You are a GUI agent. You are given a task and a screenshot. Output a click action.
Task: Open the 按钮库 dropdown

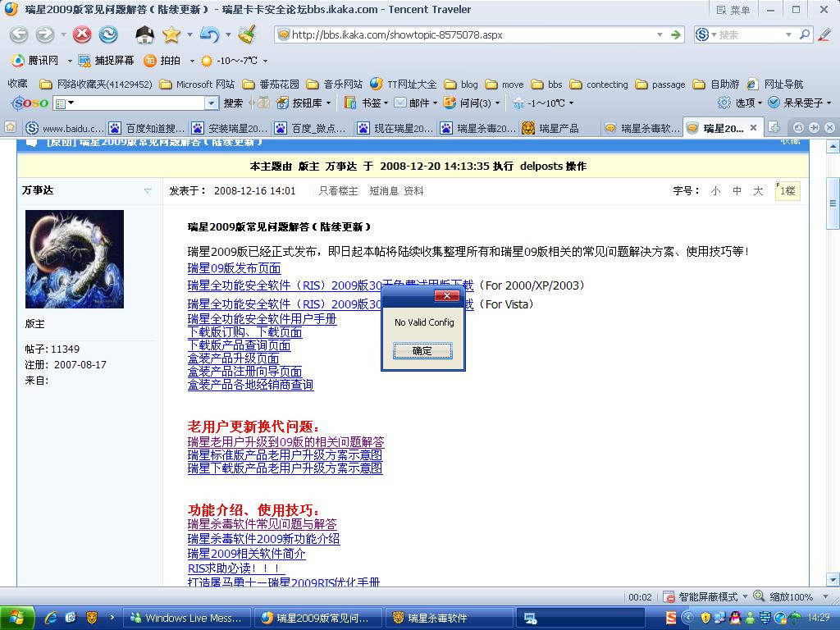328,103
